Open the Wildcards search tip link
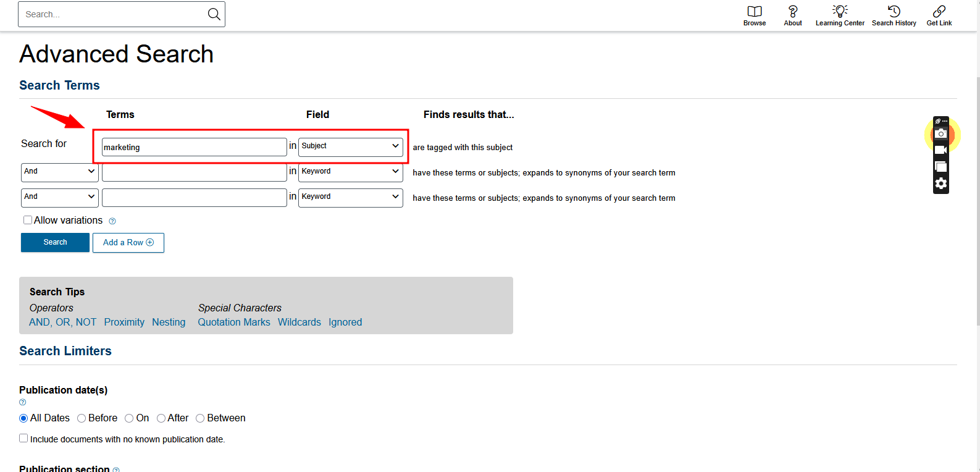 point(299,322)
